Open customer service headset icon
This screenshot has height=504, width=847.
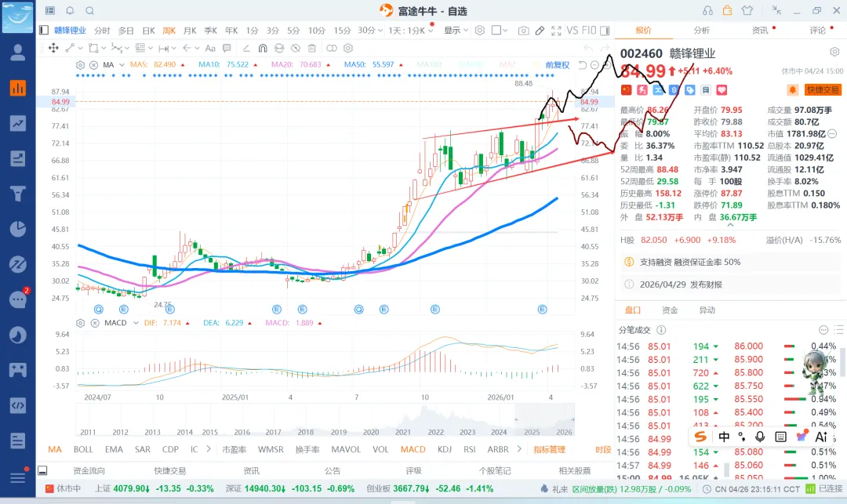pyautogui.click(x=707, y=11)
